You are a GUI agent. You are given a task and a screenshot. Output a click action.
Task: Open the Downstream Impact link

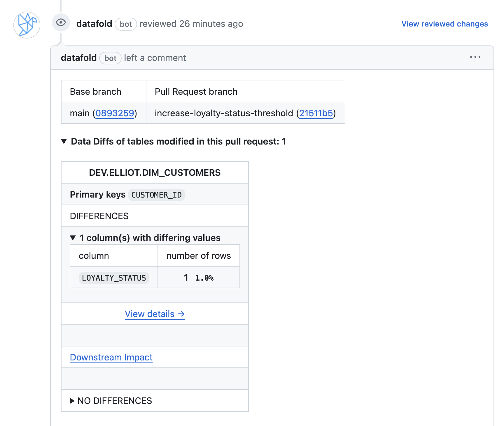click(111, 357)
